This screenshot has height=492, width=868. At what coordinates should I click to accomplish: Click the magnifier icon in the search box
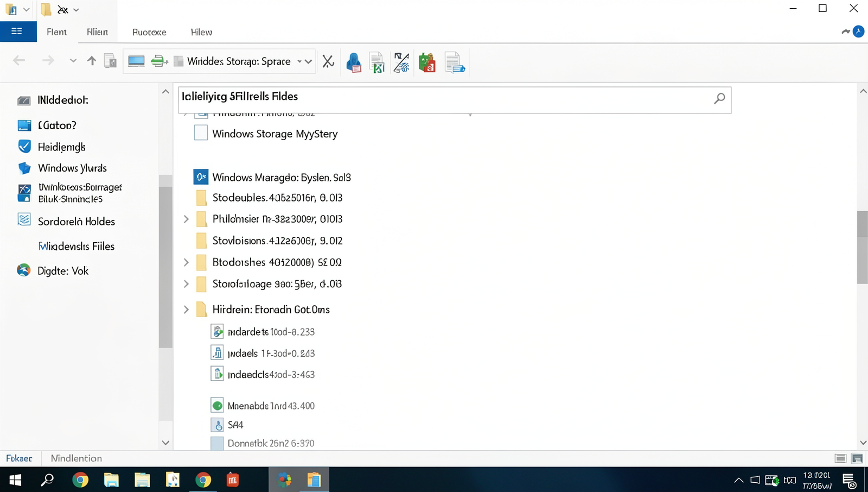(719, 98)
